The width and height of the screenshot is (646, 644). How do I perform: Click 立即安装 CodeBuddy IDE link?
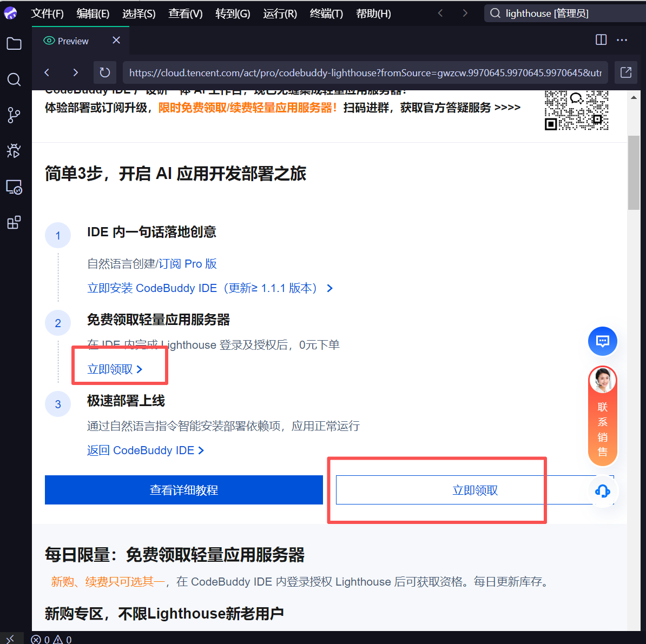210,288
